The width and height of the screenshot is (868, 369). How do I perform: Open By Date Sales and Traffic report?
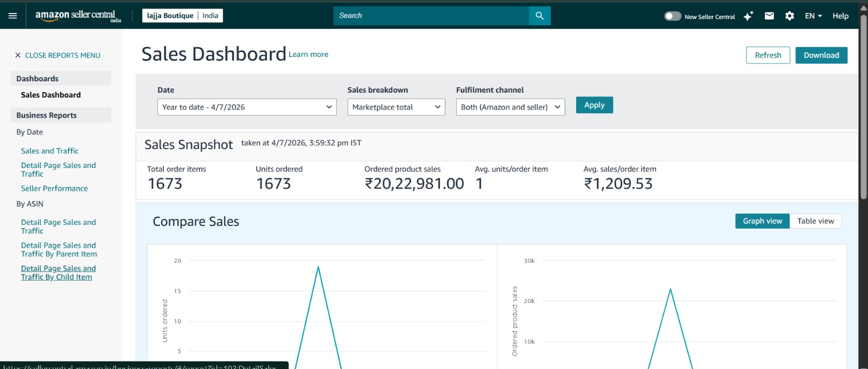50,151
